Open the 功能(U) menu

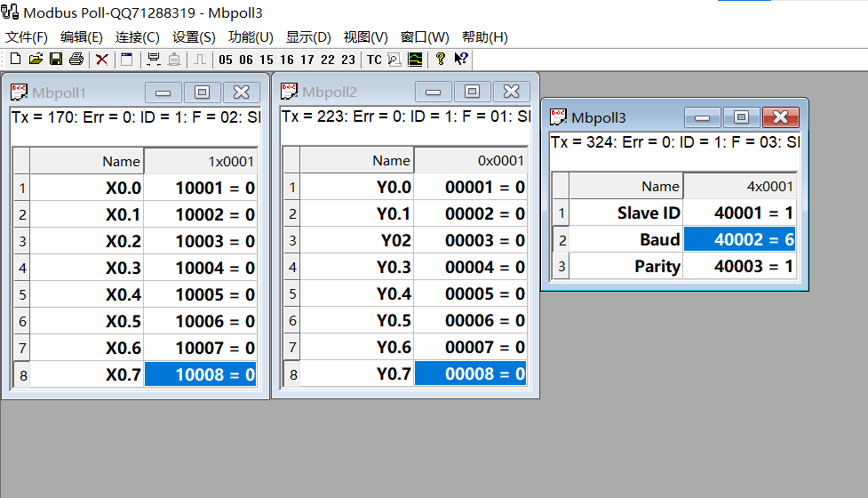point(251,37)
